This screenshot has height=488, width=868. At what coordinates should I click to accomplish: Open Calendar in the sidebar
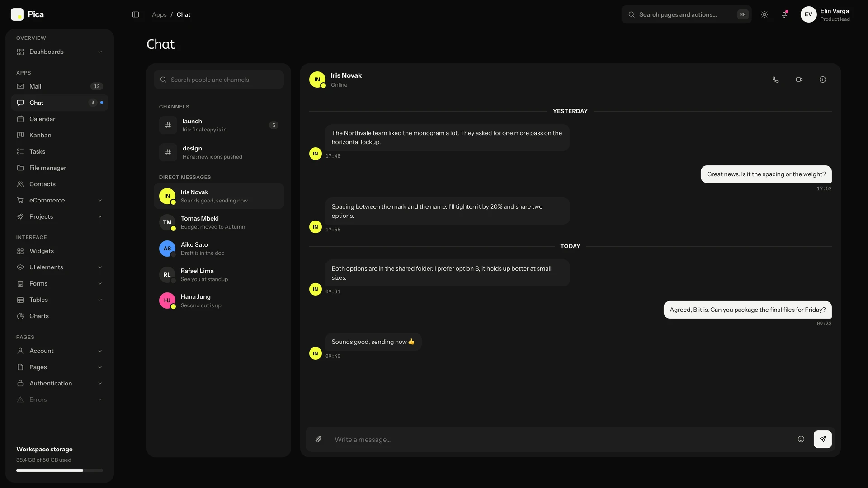tap(60, 119)
